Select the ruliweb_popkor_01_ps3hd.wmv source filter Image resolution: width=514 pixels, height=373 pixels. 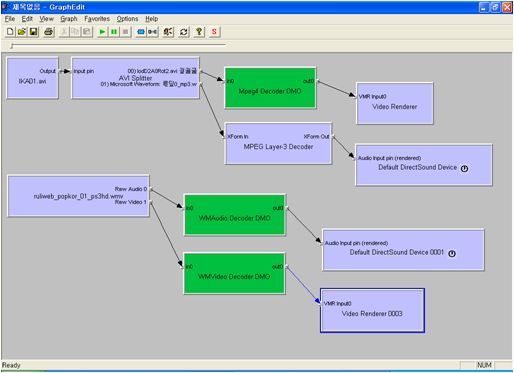78,196
